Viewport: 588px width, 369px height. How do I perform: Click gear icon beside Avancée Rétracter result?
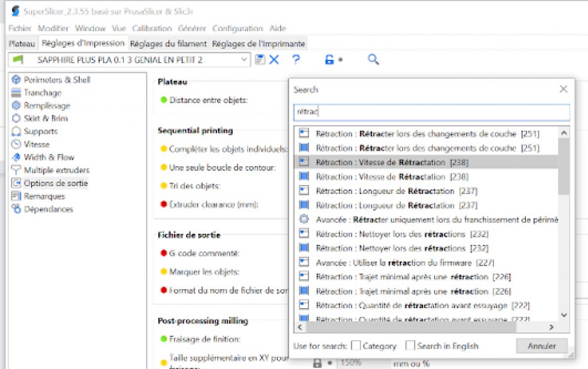coord(304,219)
